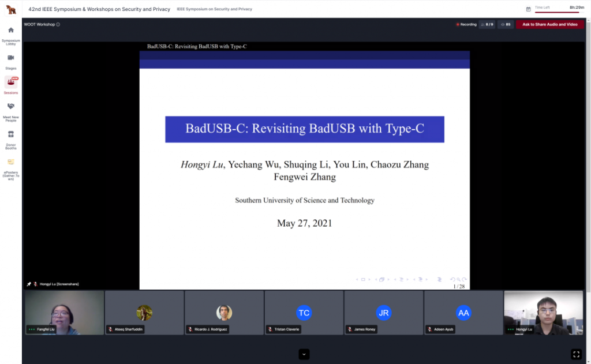This screenshot has width=591, height=364.
Task: Open ePosters (Gather.Town) sidebar icon
Action: (x=10, y=162)
